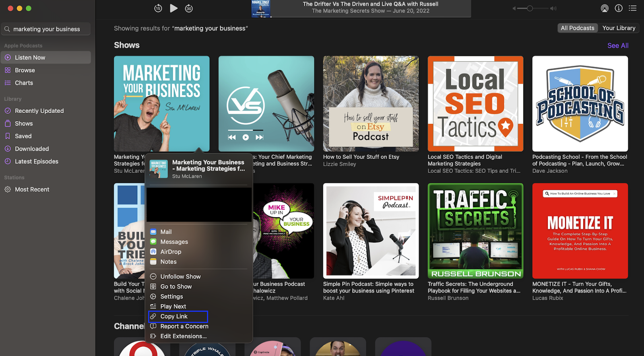Image resolution: width=644 pixels, height=356 pixels.
Task: Open Mike Up In Your Business artwork
Action: pos(284,231)
